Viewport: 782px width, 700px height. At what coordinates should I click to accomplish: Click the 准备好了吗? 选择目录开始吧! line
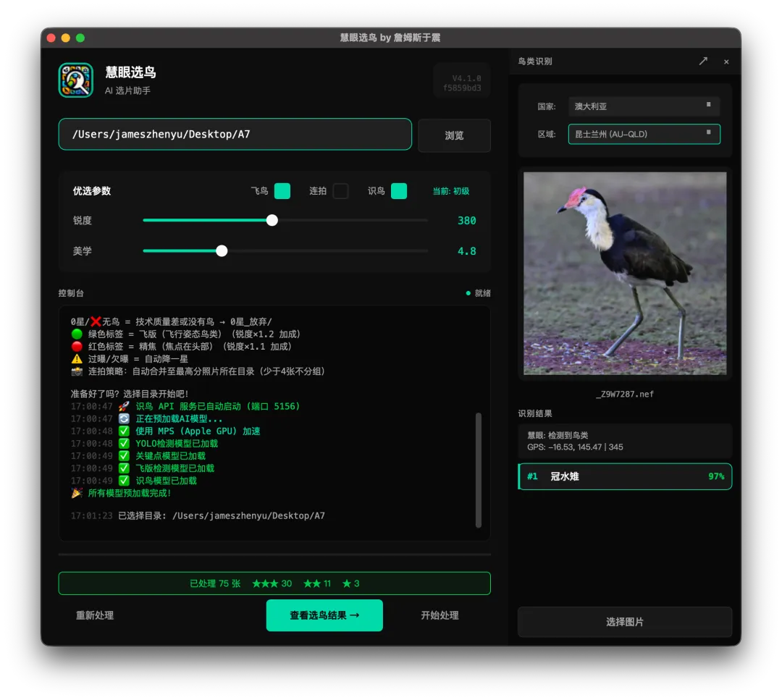(x=130, y=394)
